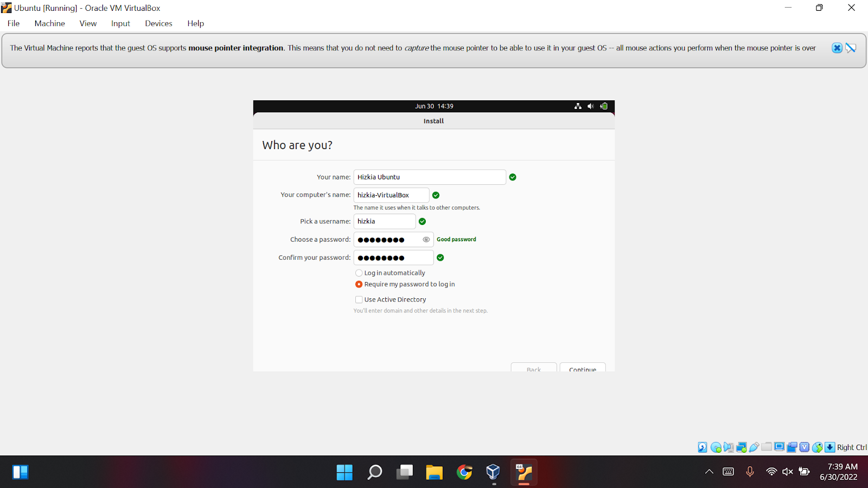The image size is (868, 488).
Task: Open Task View on the taskbar
Action: point(404,472)
